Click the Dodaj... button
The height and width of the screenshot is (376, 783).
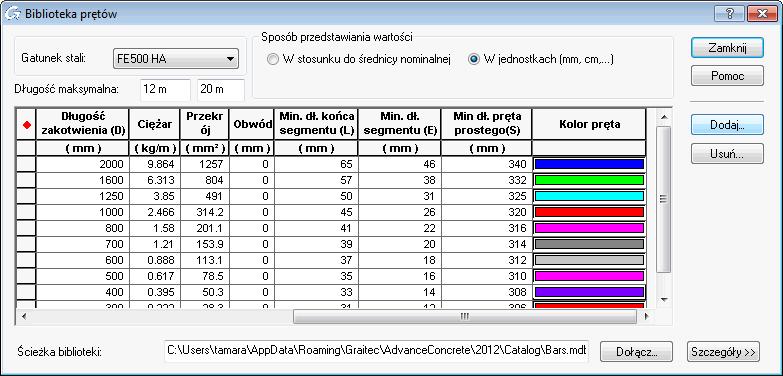tap(727, 125)
